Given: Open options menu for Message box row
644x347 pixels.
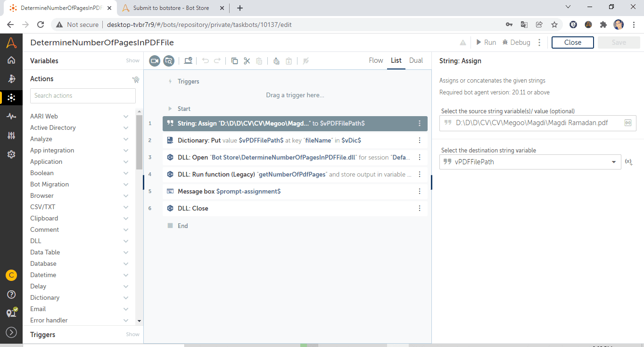Looking at the screenshot, I should click(420, 191).
